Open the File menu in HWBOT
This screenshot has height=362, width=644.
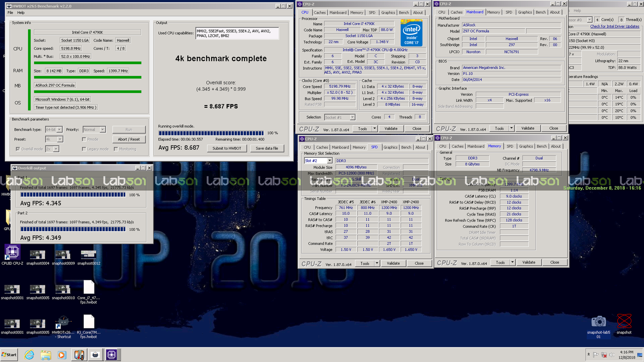click(10, 13)
